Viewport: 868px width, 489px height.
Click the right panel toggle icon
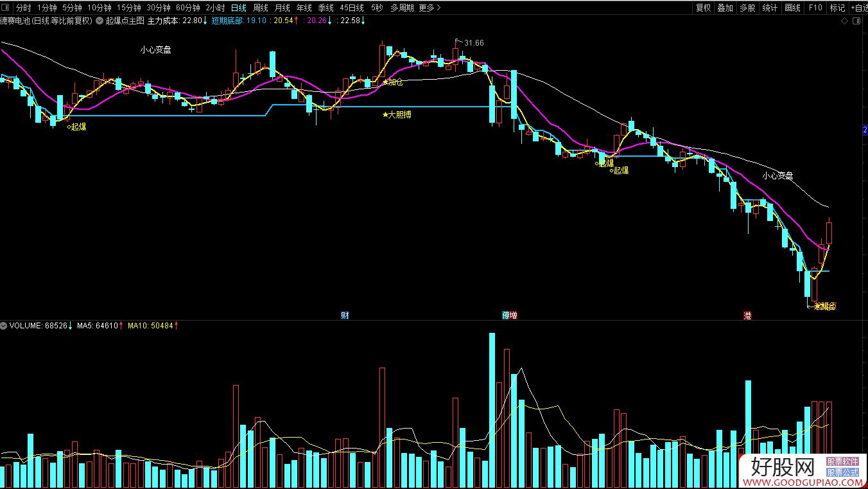point(856,21)
